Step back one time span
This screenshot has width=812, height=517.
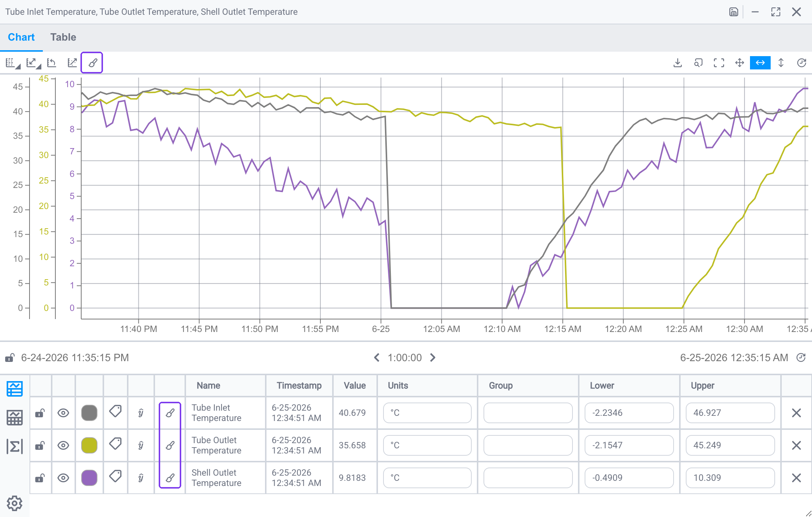[x=377, y=358]
